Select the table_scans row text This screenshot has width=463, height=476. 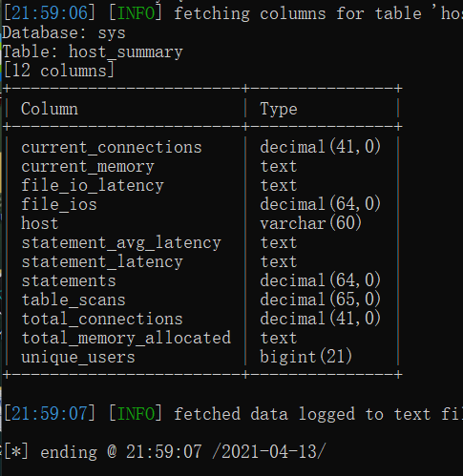74,300
